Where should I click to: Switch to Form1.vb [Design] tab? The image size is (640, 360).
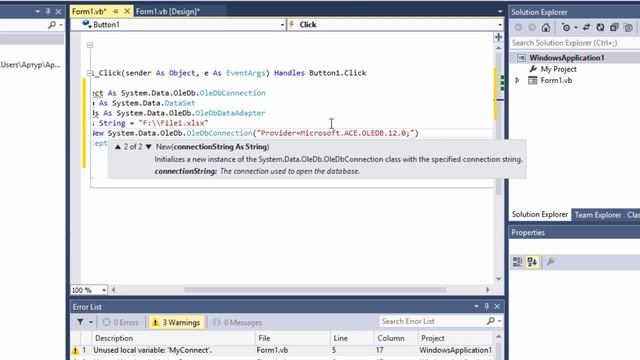click(168, 11)
